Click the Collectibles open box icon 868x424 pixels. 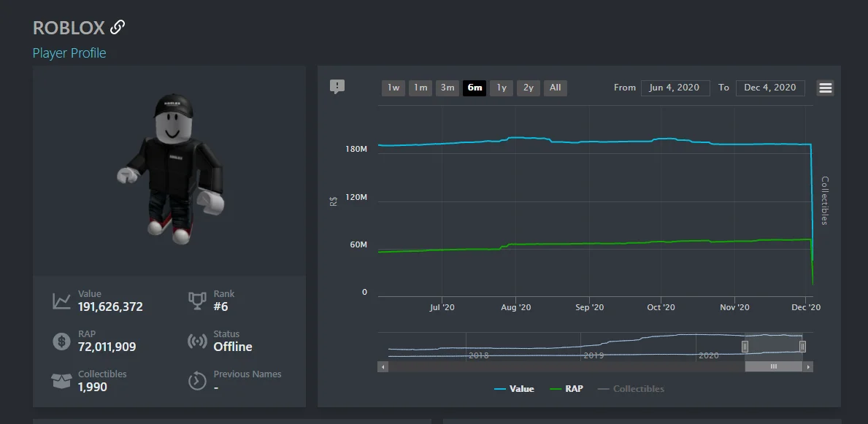point(61,381)
